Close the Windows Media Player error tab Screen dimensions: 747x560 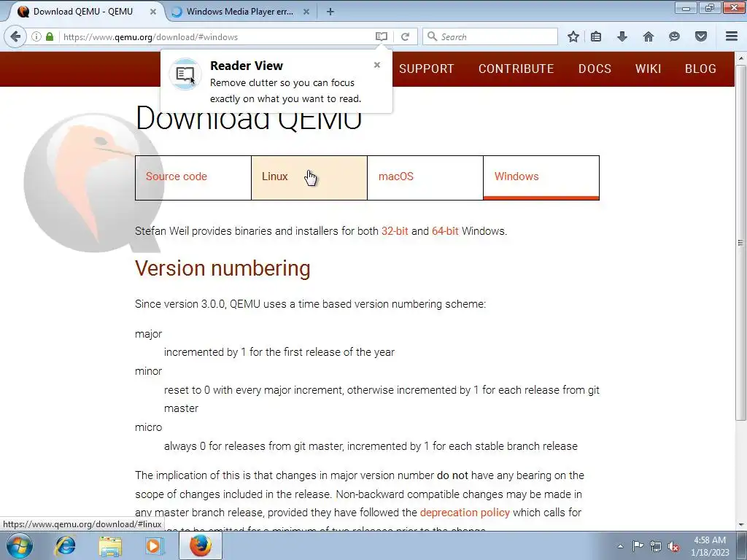pyautogui.click(x=306, y=12)
